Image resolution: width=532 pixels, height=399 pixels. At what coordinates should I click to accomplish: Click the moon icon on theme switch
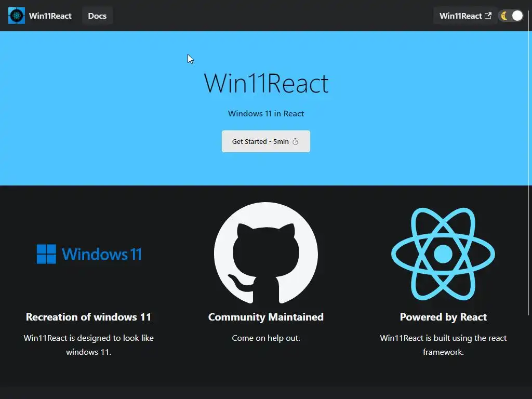click(504, 16)
